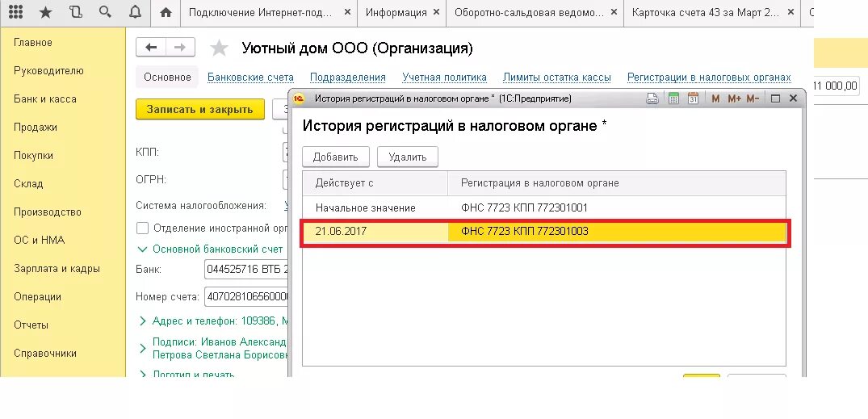Open the Операции sidebar section
868x419 pixels.
click(x=38, y=296)
